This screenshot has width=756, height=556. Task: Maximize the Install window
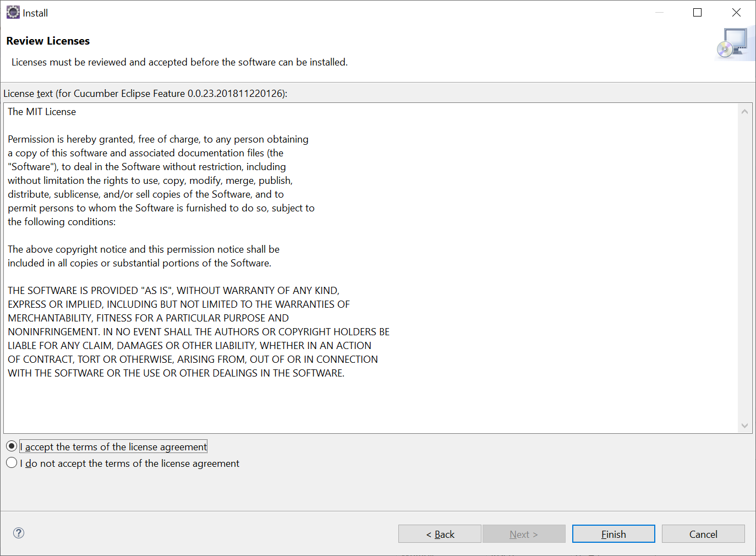coord(697,12)
